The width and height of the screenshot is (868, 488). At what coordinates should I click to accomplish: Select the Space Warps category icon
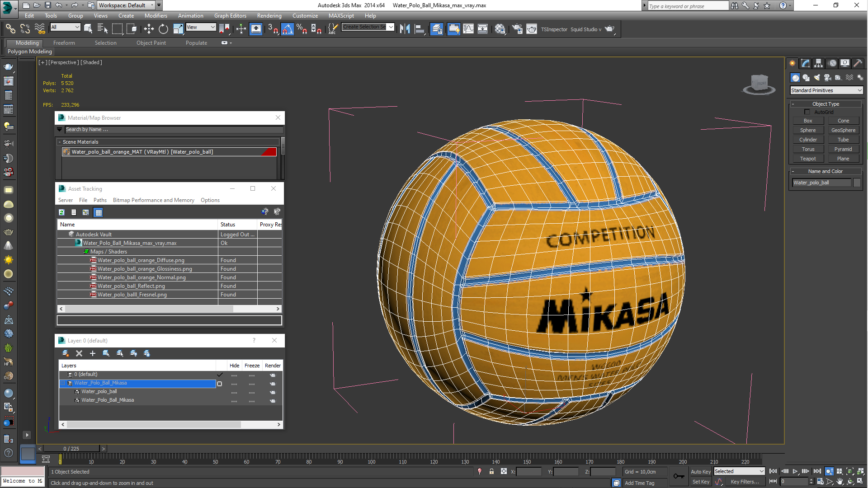849,78
